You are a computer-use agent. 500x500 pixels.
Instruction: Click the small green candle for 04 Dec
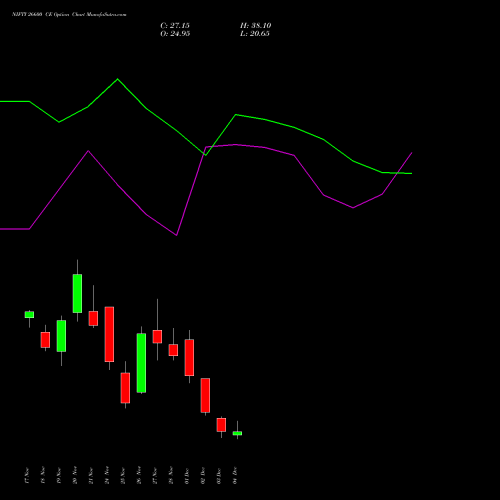(237, 433)
